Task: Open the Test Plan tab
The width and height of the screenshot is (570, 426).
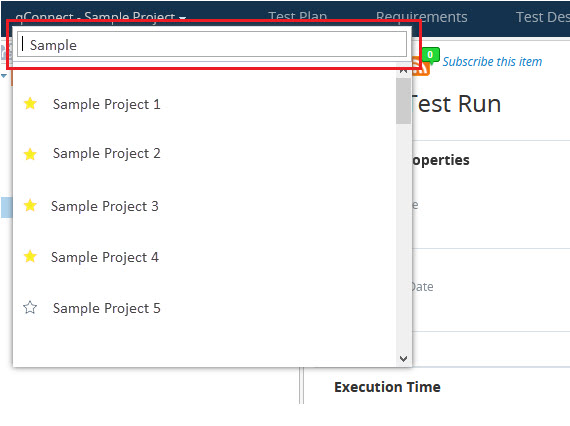Action: pos(297,17)
